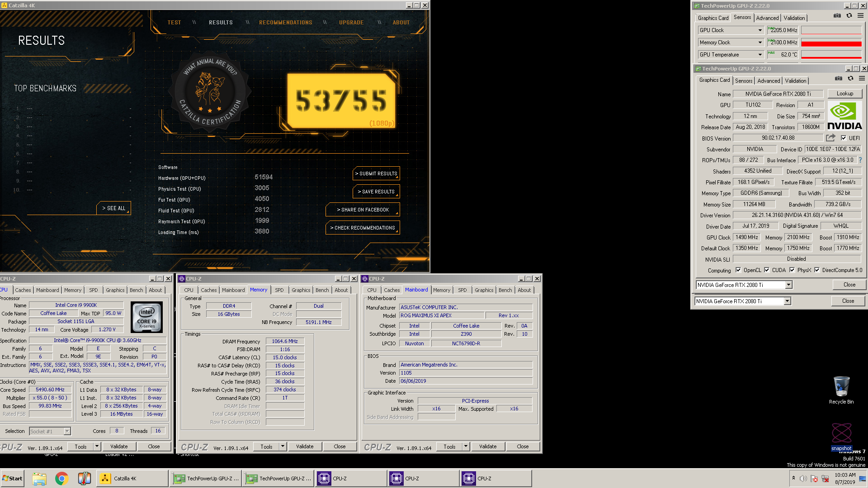Open the UPGRADE tab in Catzilla
Image resolution: width=868 pixels, height=488 pixels.
351,23
